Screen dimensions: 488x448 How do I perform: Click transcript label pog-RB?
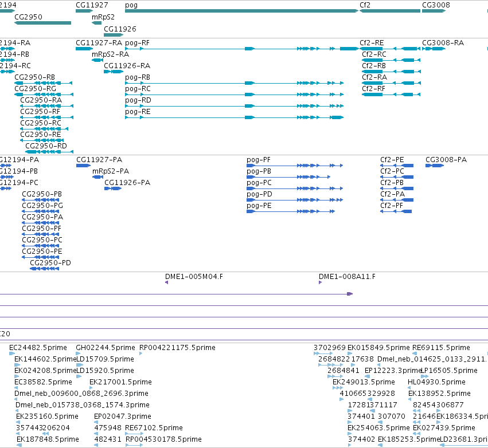138,77
